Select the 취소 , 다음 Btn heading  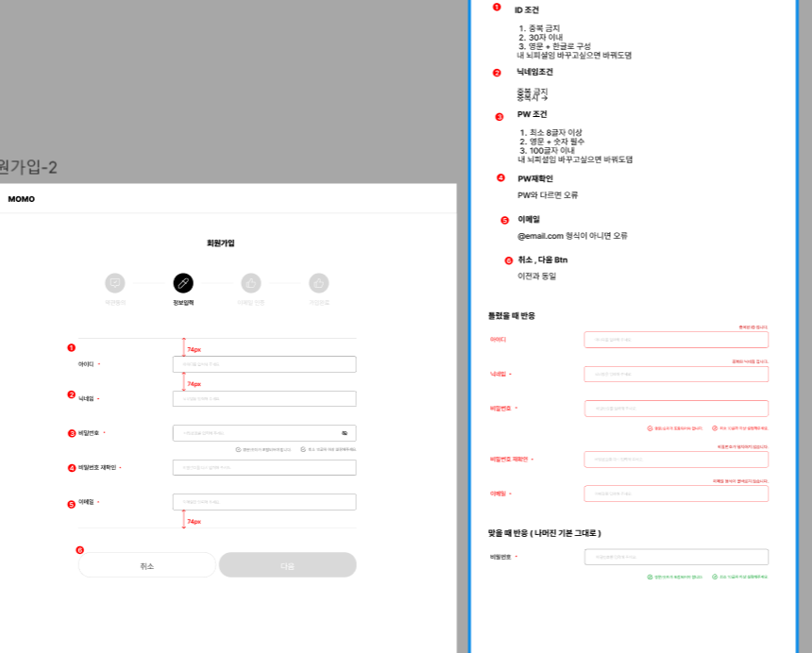543,260
